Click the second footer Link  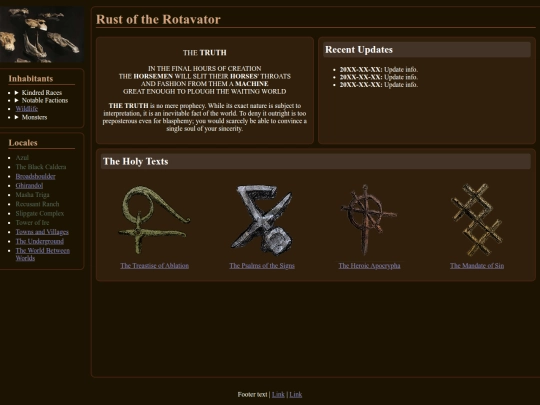pos(295,395)
